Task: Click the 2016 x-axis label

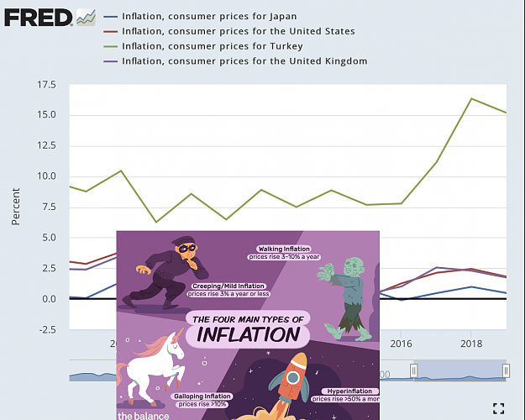Action: (x=401, y=344)
